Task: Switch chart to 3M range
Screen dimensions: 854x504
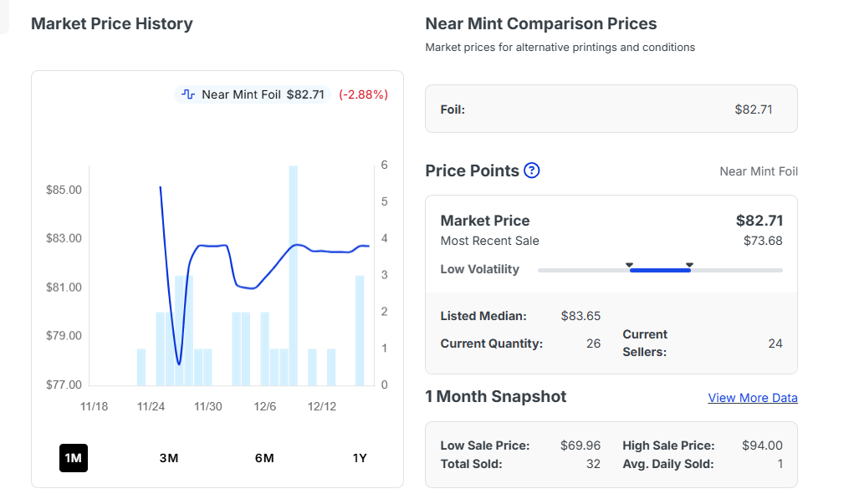Action: [169, 458]
